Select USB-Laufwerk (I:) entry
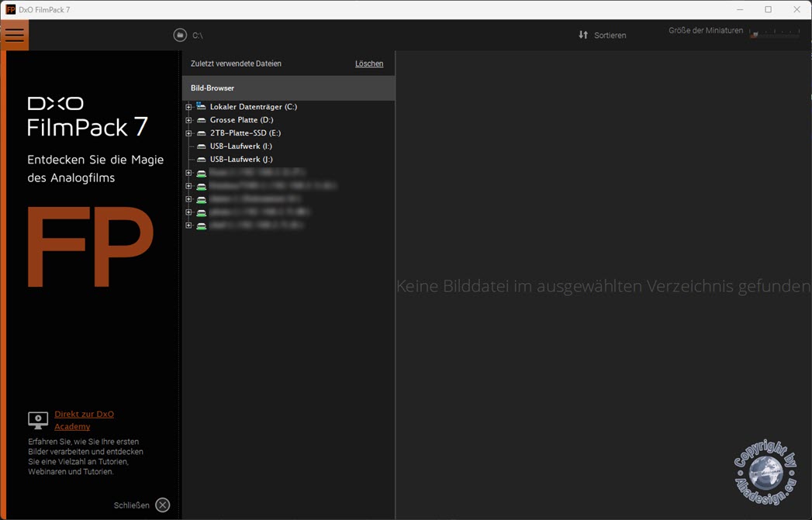This screenshot has height=520, width=812. tap(240, 146)
